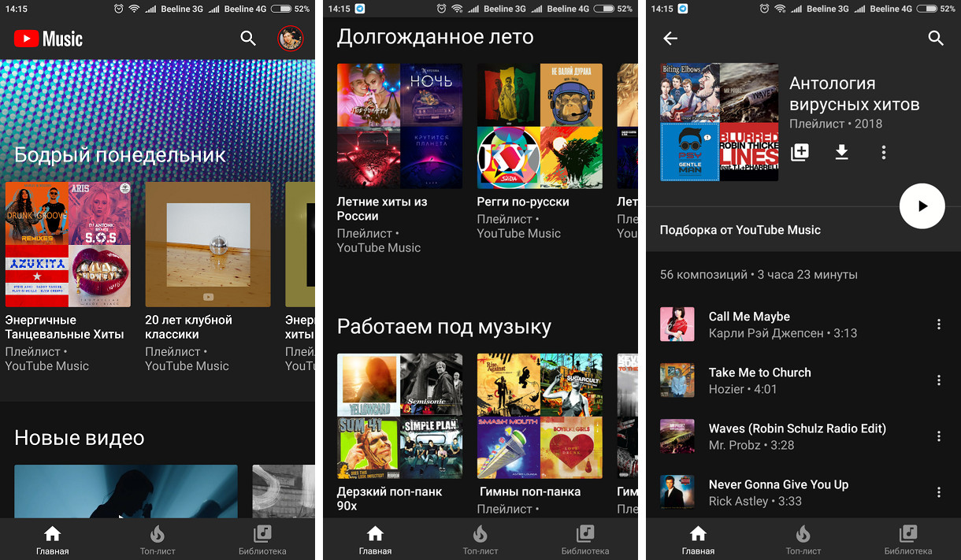This screenshot has width=961, height=560.
Task: Tap the 'Бодрый понедельник' section heading
Action: tap(120, 154)
